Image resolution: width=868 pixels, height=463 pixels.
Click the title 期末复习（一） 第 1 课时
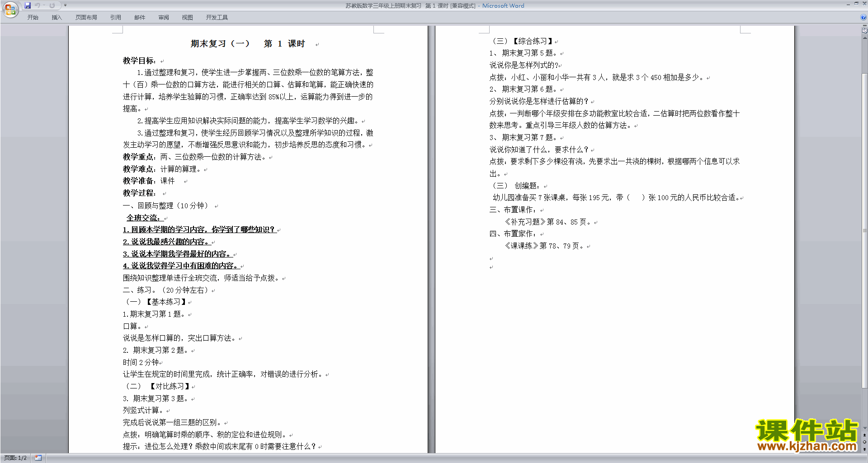248,44
